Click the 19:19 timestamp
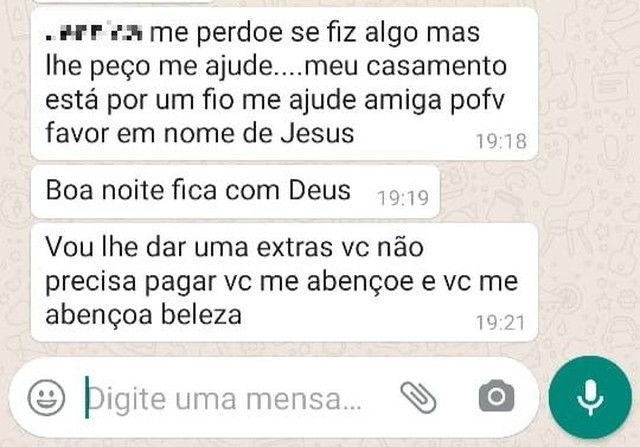The width and height of the screenshot is (640, 447). click(403, 199)
